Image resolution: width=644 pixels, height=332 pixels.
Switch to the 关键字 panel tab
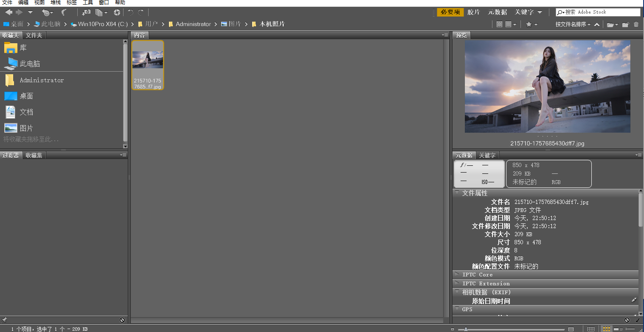click(487, 155)
